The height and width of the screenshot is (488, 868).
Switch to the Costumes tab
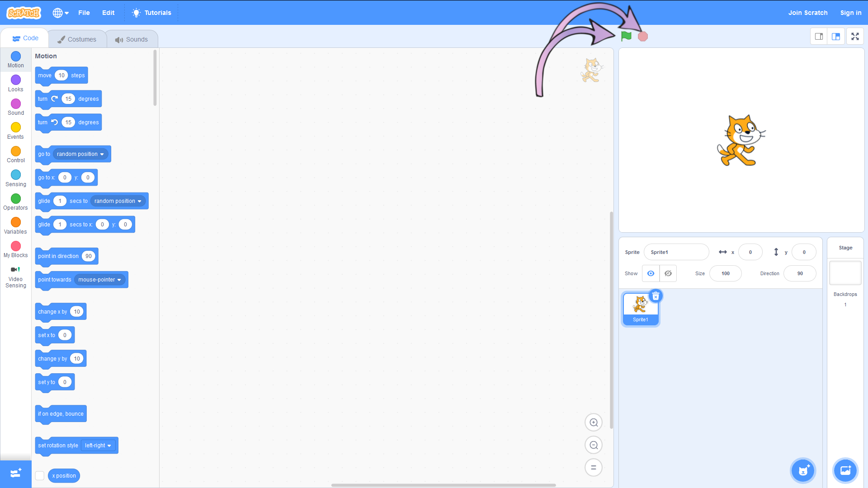[77, 39]
